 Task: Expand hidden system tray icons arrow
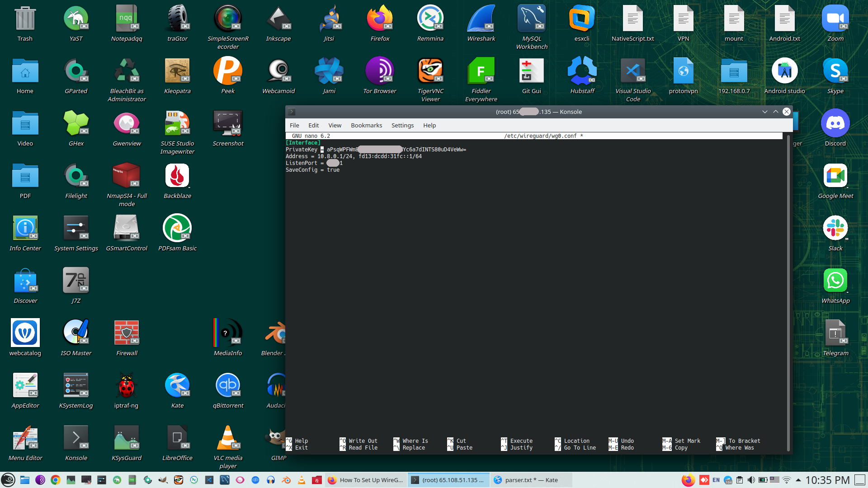coord(798,480)
